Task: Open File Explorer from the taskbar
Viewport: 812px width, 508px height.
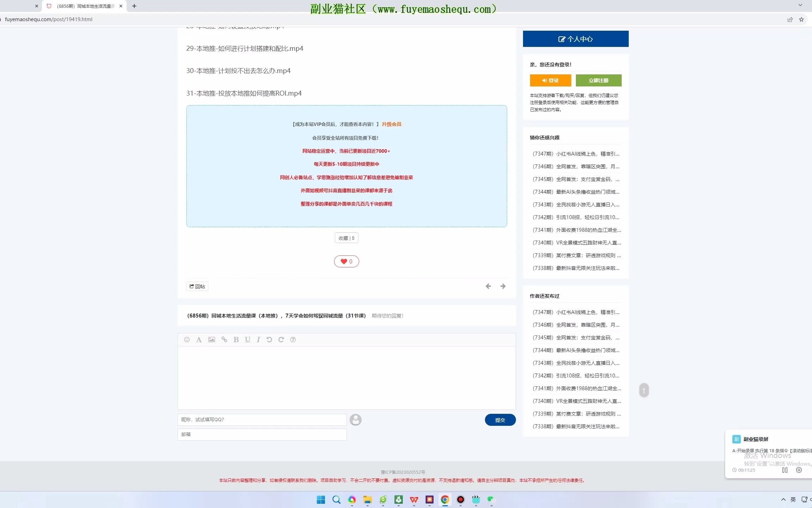Action: point(368,500)
